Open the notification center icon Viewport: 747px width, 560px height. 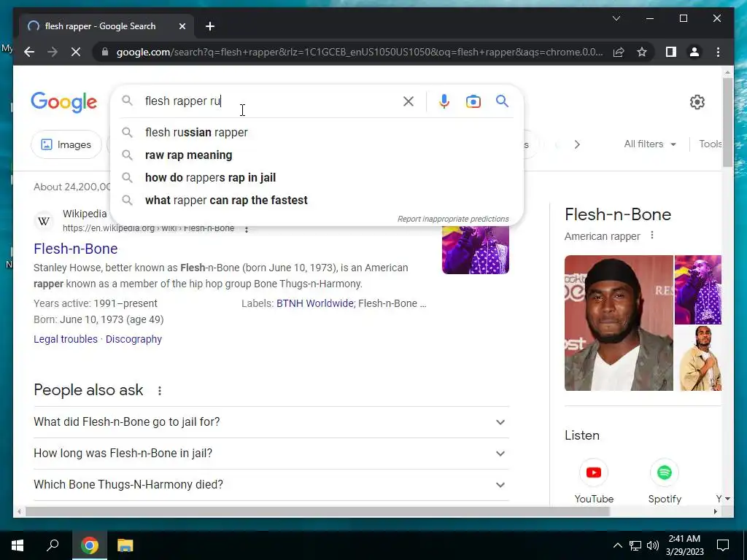723,545
